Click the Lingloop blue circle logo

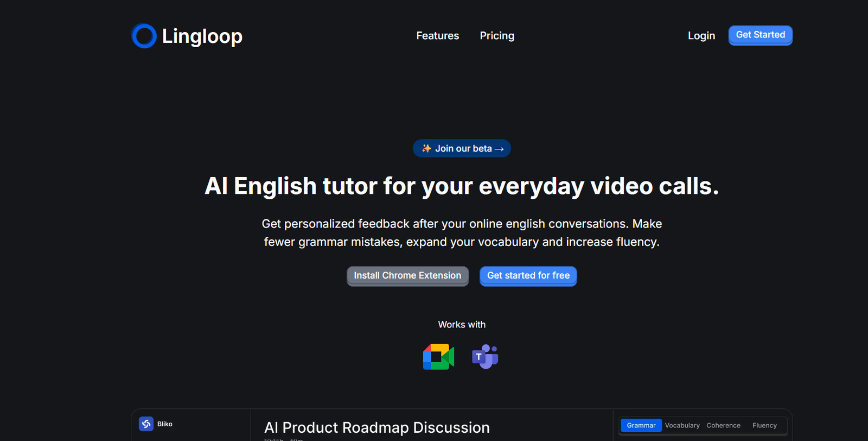click(x=144, y=36)
